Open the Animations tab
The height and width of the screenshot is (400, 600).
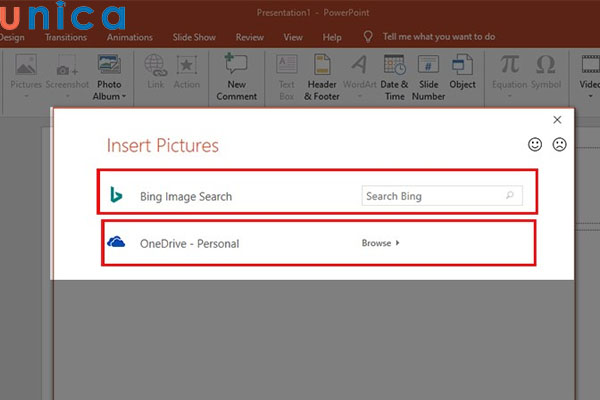point(130,37)
